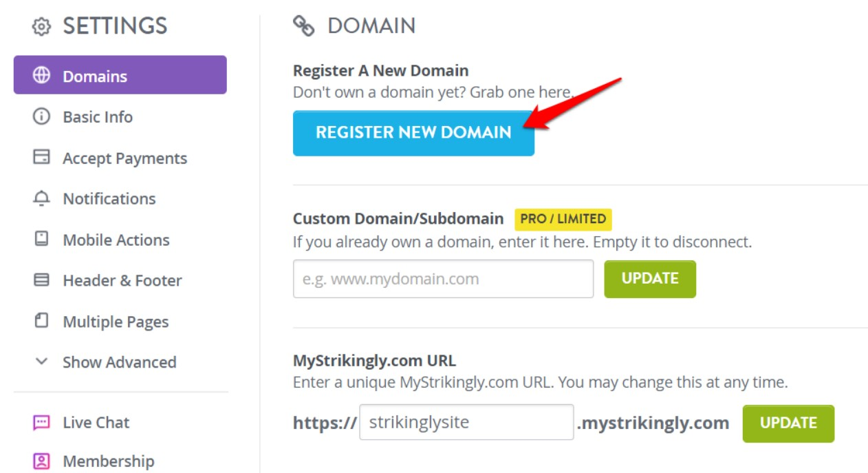Click UPDATE next to custom domain field
868x473 pixels.
[650, 279]
